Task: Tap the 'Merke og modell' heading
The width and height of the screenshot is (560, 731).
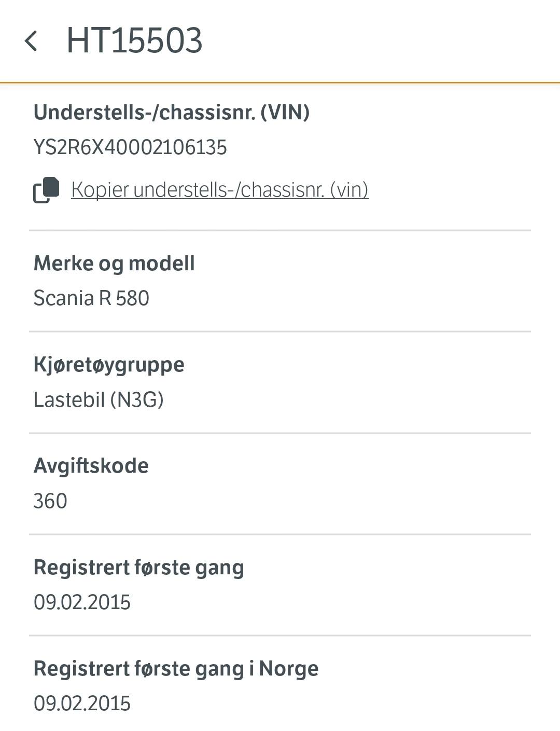Action: click(114, 263)
